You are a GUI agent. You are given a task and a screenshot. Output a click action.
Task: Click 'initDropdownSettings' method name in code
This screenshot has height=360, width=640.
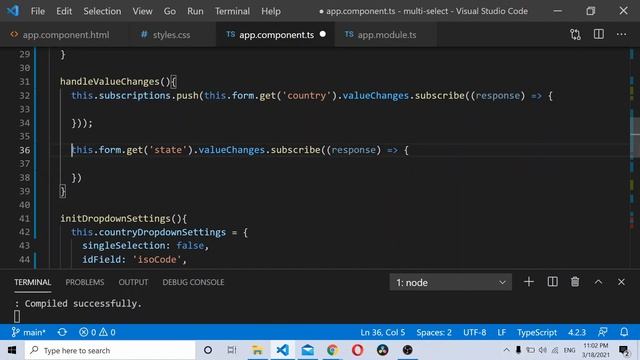pyautogui.click(x=115, y=218)
